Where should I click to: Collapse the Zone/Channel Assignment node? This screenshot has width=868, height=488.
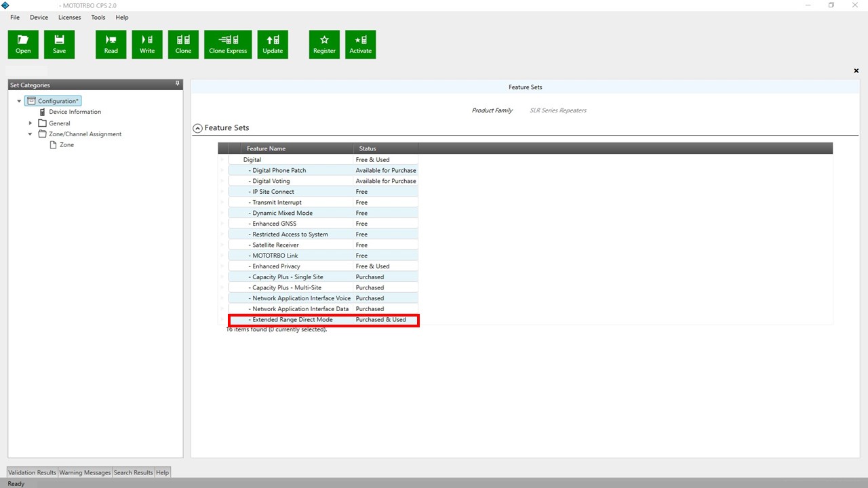pos(30,134)
